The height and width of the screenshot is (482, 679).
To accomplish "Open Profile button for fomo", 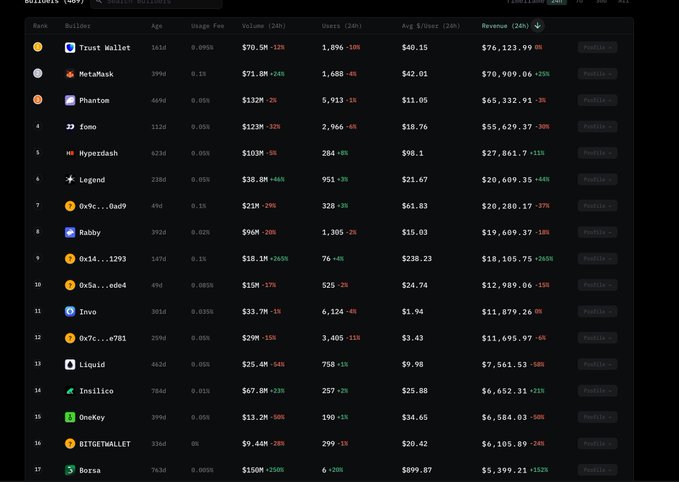I will (x=597, y=126).
